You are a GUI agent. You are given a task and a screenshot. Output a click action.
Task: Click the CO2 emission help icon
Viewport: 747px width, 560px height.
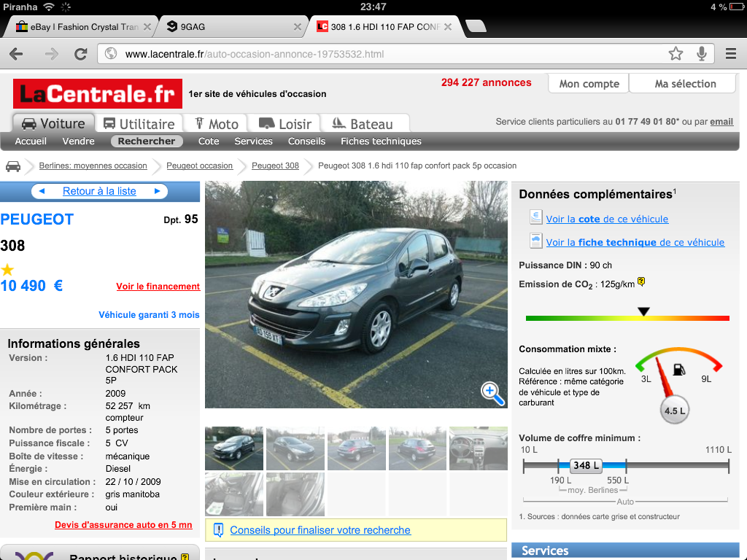[641, 282]
